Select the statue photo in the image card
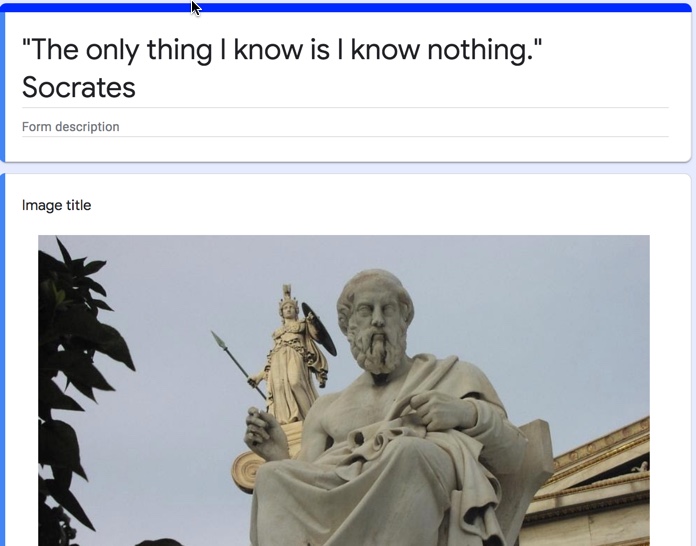 [x=344, y=390]
